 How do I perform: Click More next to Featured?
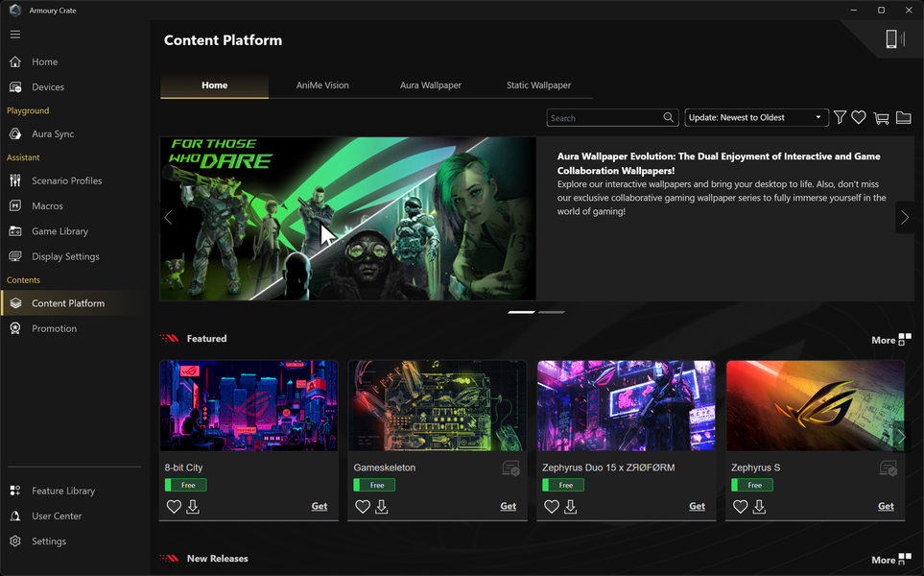[891, 340]
